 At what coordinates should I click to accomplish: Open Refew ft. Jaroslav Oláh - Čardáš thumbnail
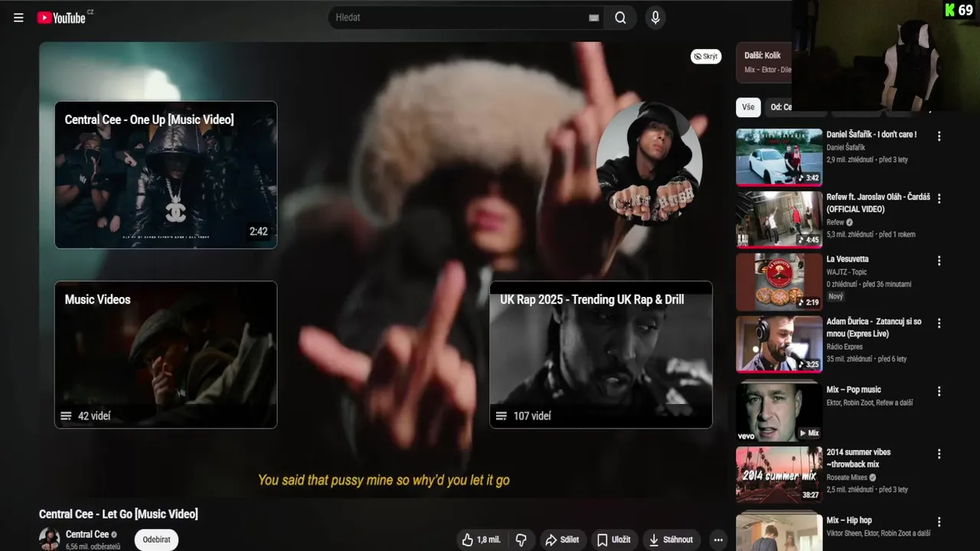pos(779,220)
